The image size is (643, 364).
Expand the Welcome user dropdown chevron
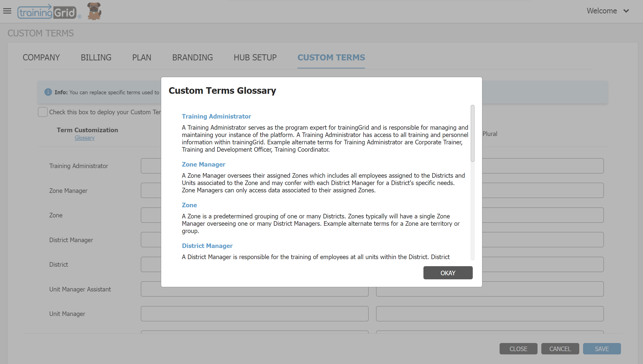pos(626,11)
